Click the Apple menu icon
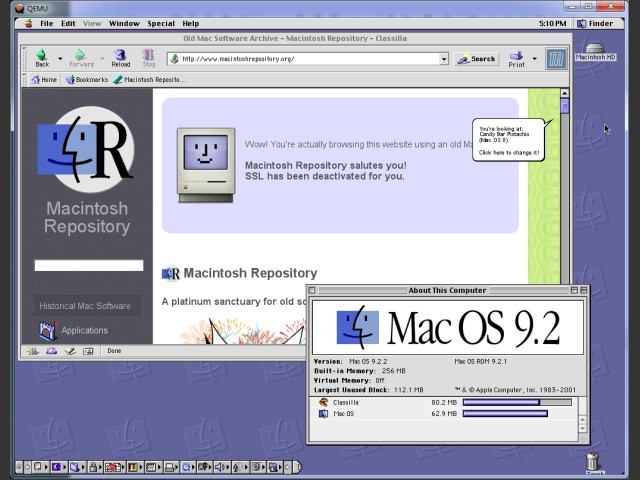This screenshot has width=640, height=480. 28,24
